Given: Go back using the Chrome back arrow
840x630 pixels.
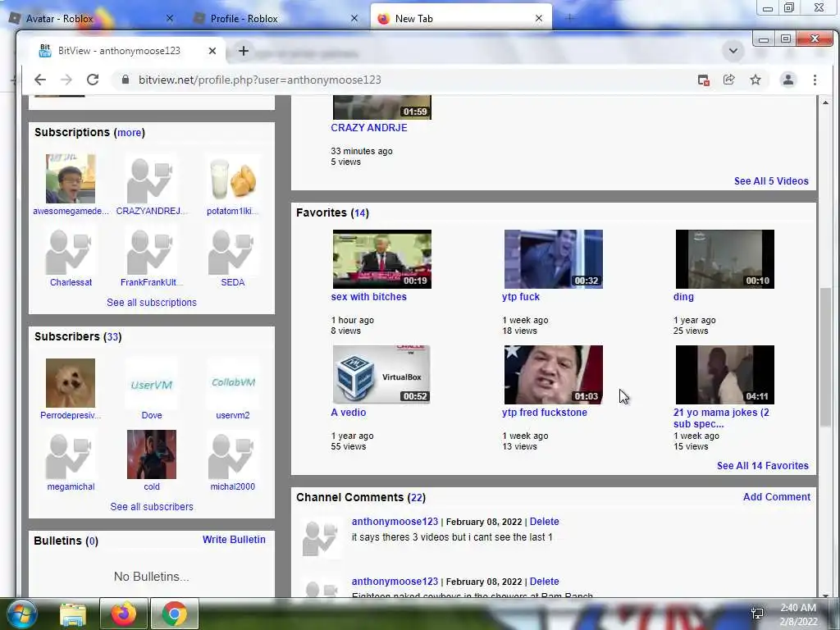Looking at the screenshot, I should pyautogui.click(x=40, y=80).
